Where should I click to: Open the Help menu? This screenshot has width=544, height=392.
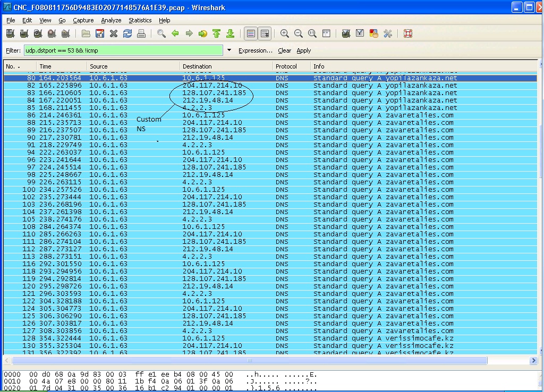(x=165, y=20)
